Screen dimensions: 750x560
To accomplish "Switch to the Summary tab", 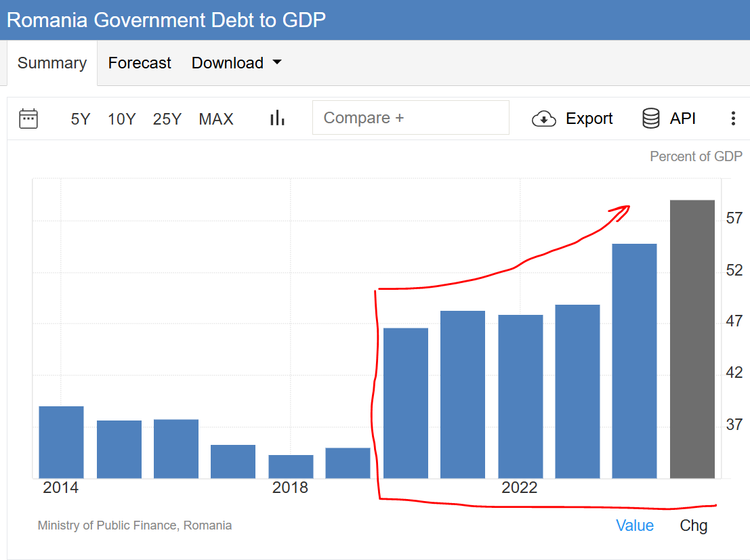I will pyautogui.click(x=52, y=63).
